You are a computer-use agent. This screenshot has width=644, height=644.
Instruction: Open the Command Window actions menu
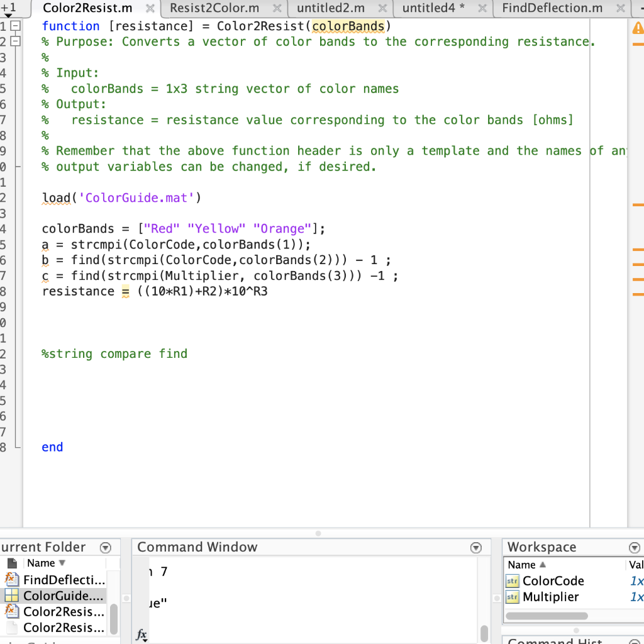point(476,548)
